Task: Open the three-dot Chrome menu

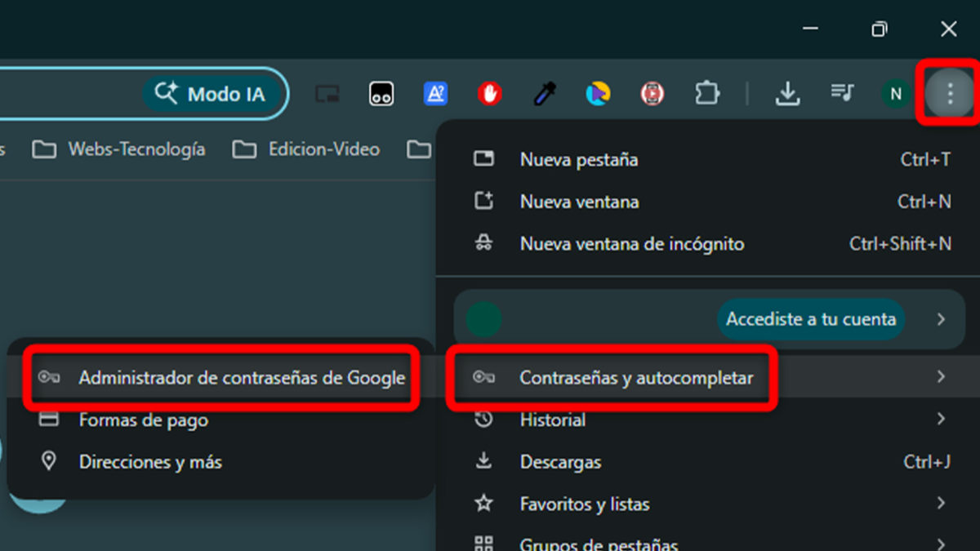Action: coord(949,93)
